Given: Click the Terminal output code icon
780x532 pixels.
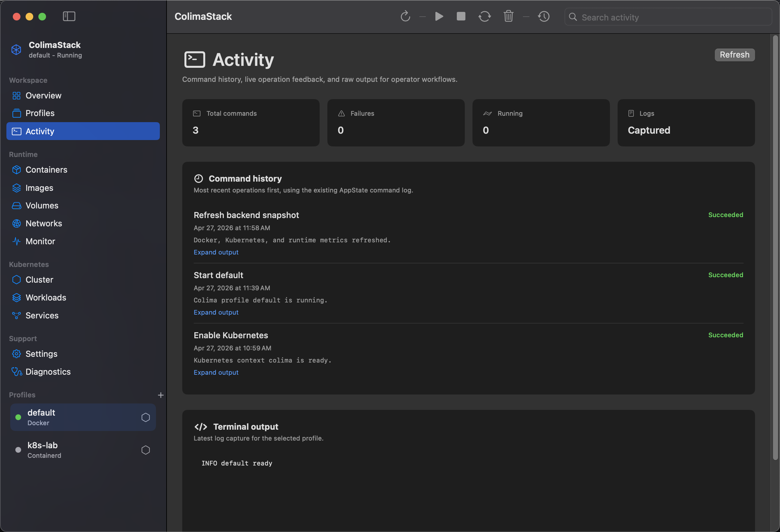Looking at the screenshot, I should [x=201, y=427].
